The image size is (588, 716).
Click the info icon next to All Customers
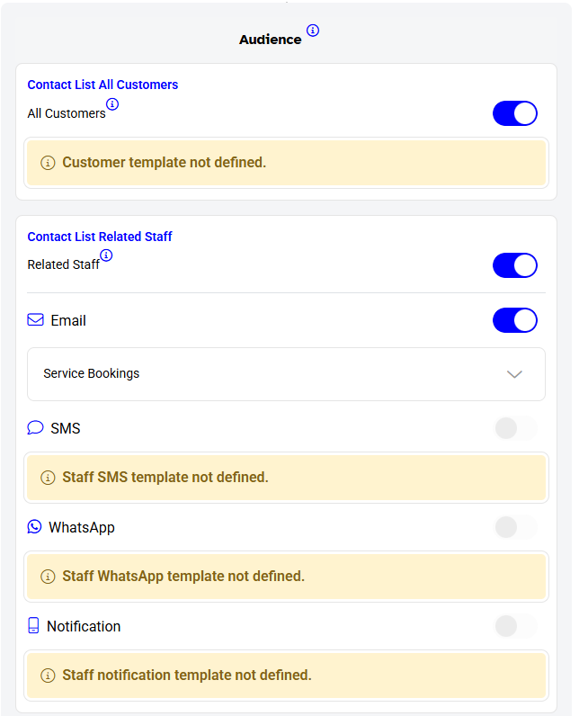[x=112, y=104]
